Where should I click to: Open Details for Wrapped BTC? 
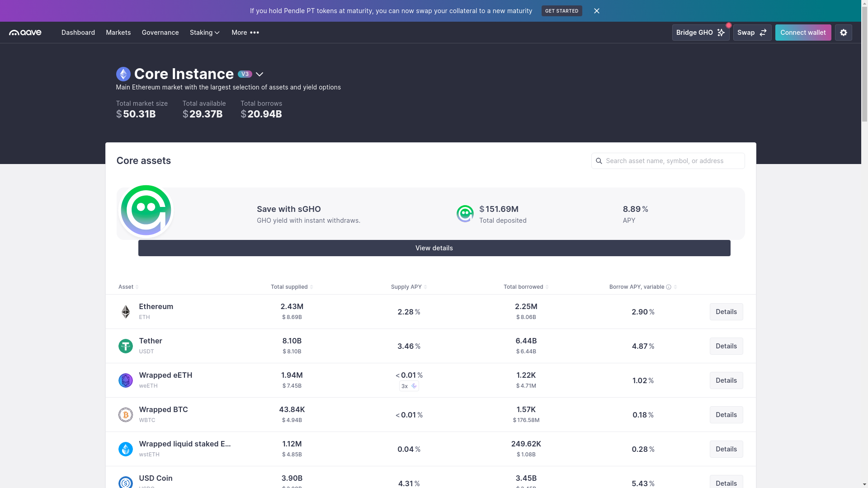coord(726,415)
